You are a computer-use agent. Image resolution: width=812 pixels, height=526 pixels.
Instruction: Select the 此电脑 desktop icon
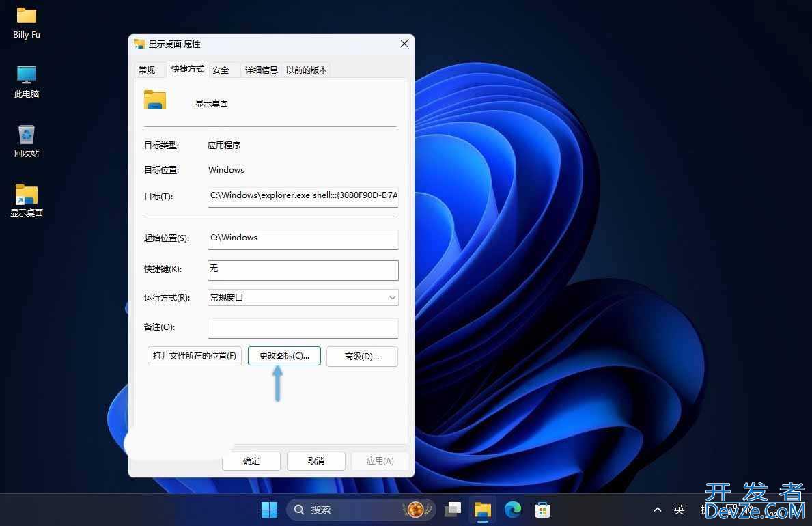click(27, 82)
